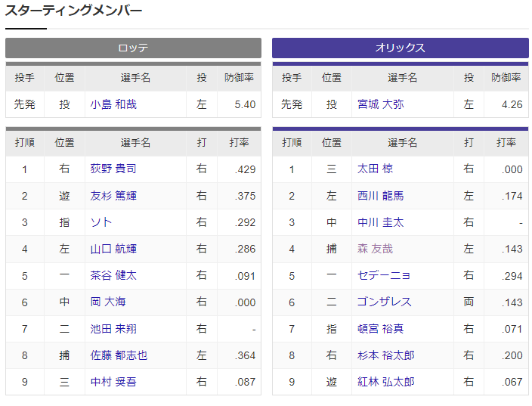
Task: Click position 捕 in 佐藤 row
Action: click(x=64, y=355)
